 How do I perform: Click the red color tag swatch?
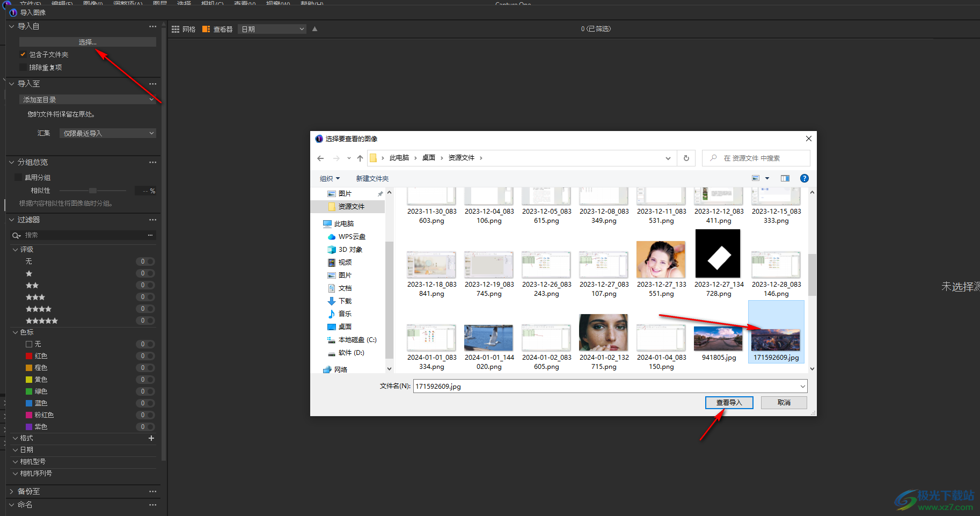click(x=29, y=356)
